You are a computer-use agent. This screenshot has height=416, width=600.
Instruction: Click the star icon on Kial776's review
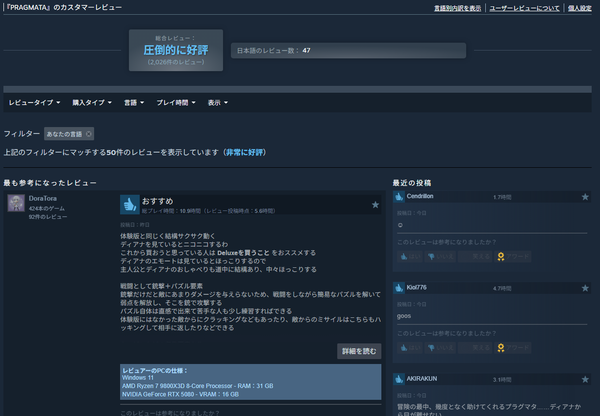click(x=585, y=288)
